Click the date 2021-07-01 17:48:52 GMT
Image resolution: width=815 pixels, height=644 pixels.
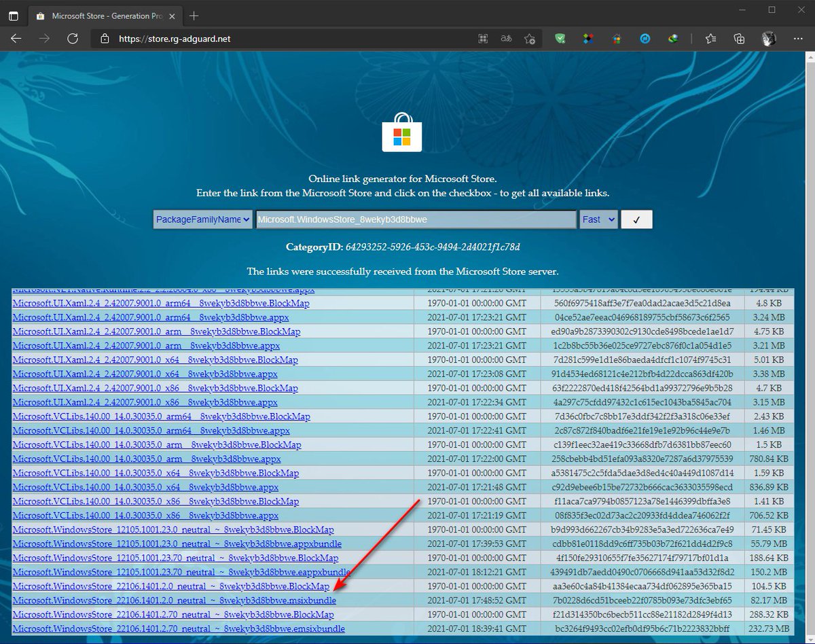point(477,601)
